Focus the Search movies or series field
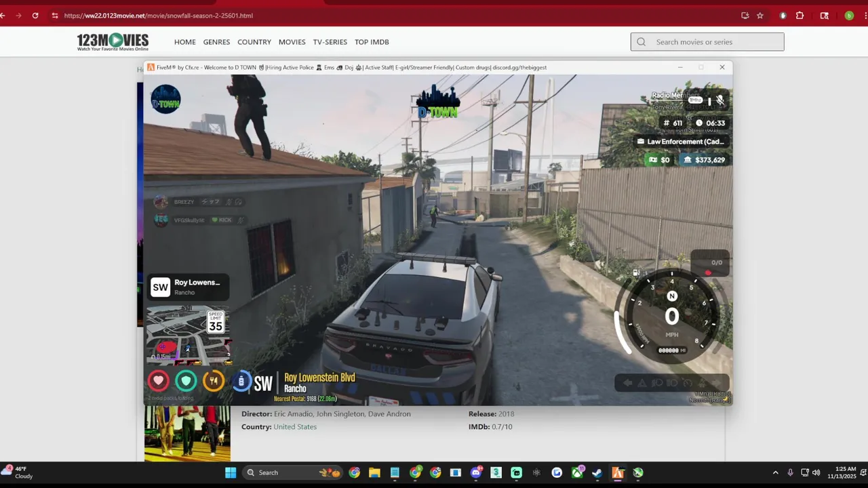The height and width of the screenshot is (488, 868). click(x=707, y=42)
